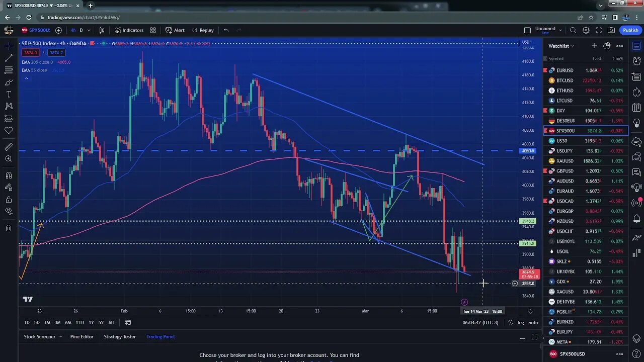Open the Strategy Tester tab
Image resolution: width=644 pixels, height=362 pixels.
[x=120, y=336]
